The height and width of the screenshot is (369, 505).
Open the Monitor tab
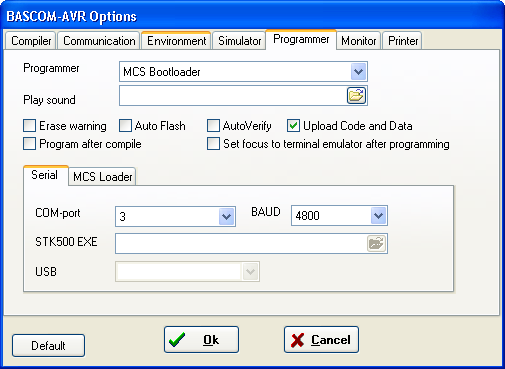click(359, 41)
